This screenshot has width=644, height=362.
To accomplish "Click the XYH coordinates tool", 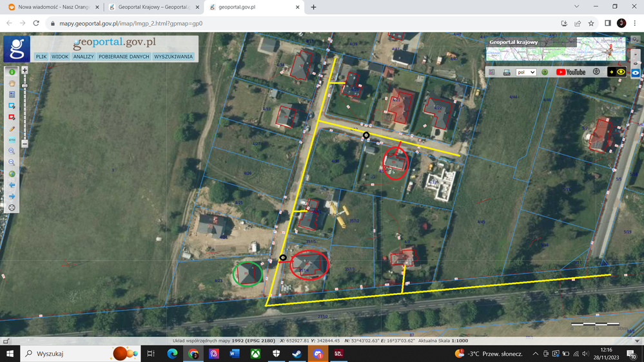I will 12,140.
